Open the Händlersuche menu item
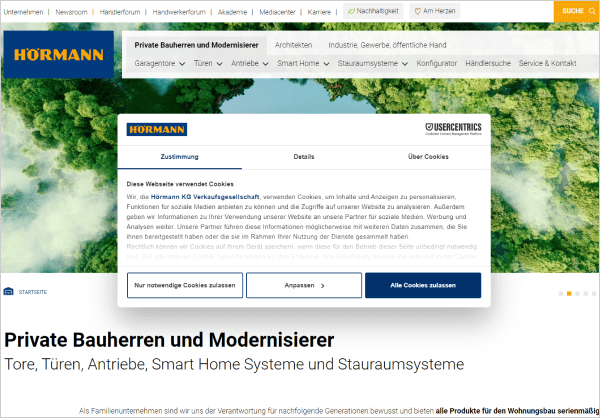Image resolution: width=600 pixels, height=418 pixels. pyautogui.click(x=487, y=63)
